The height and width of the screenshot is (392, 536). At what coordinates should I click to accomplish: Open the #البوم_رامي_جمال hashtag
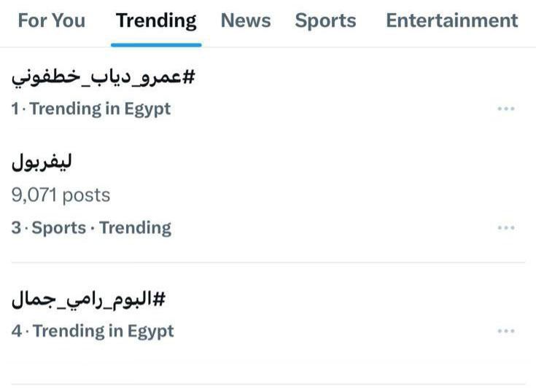89,299
